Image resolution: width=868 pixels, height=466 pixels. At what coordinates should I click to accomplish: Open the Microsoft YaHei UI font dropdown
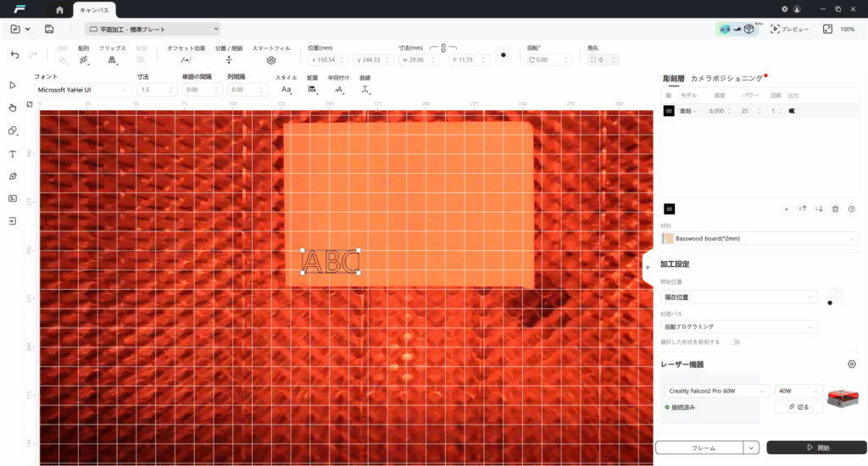pos(82,90)
